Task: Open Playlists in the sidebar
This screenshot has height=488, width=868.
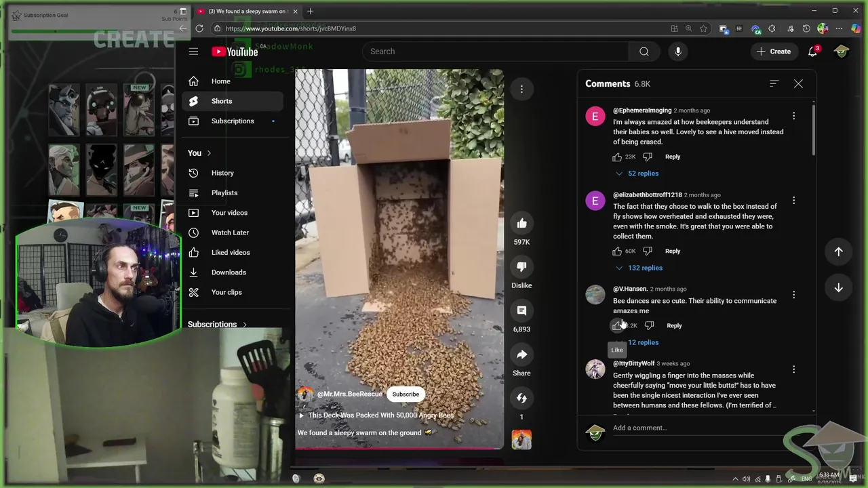Action: coord(233,192)
